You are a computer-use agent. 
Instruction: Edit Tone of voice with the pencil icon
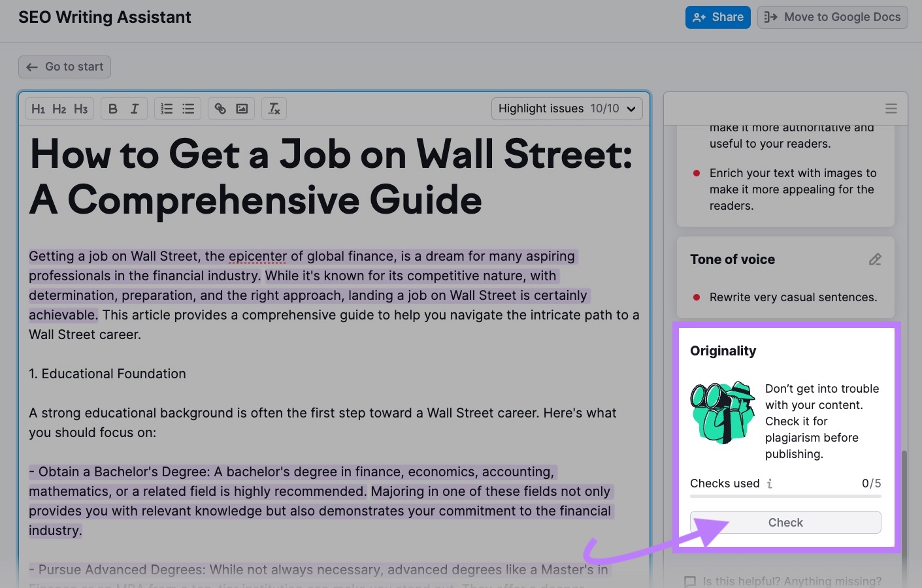875,259
